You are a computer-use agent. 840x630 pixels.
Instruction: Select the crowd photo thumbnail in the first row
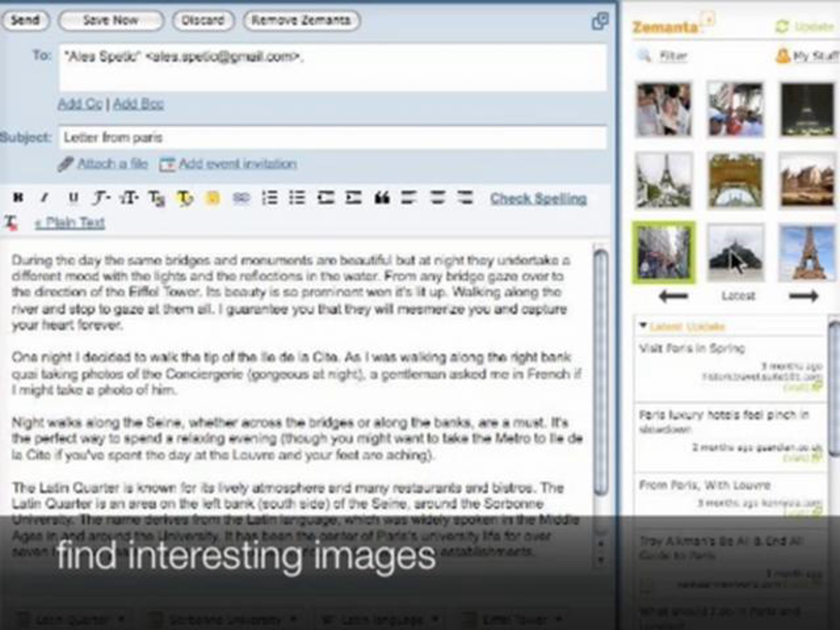[x=664, y=110]
